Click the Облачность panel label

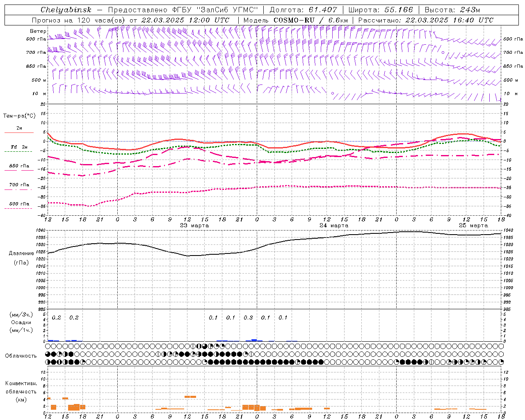21,356
